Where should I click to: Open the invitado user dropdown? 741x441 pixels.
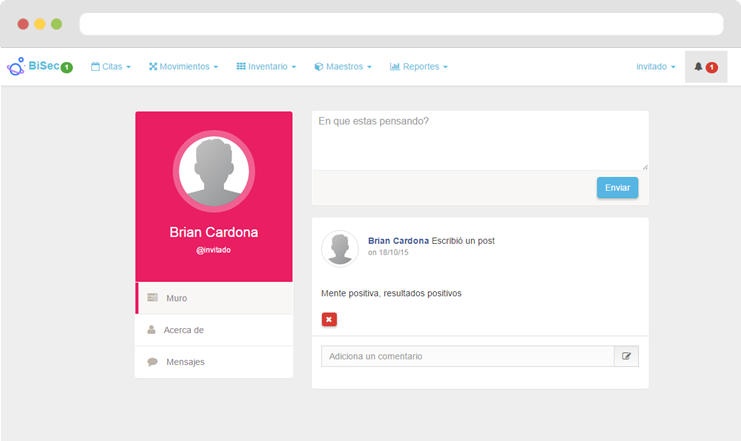tap(655, 67)
